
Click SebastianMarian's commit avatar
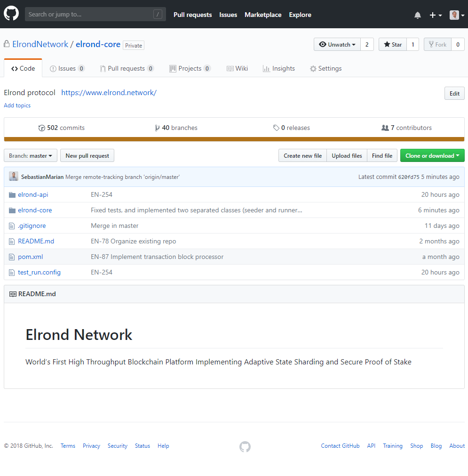(14, 177)
